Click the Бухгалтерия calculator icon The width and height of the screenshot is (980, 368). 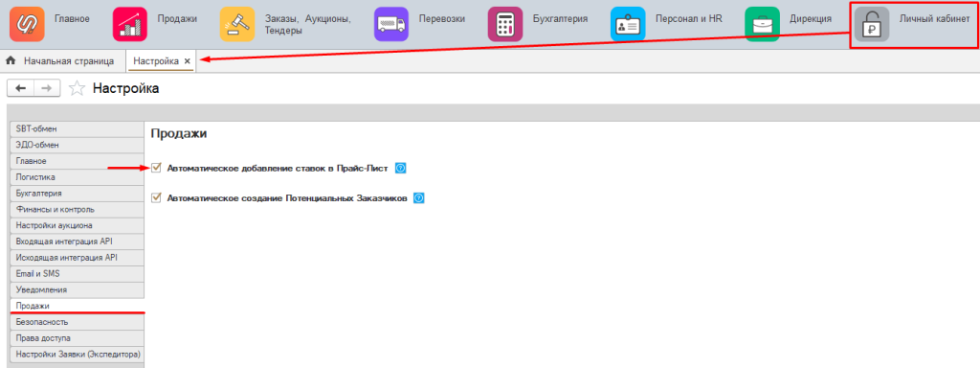point(505,24)
